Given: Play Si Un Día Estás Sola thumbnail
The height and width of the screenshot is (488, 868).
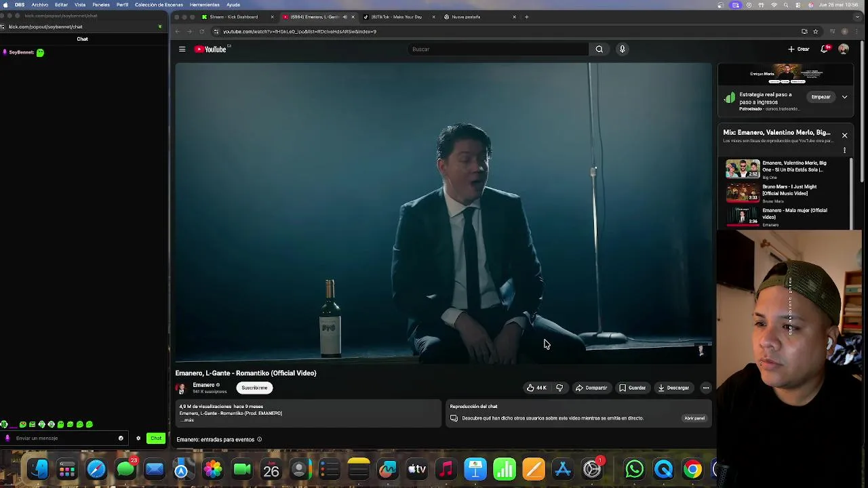Looking at the screenshot, I should click(743, 168).
